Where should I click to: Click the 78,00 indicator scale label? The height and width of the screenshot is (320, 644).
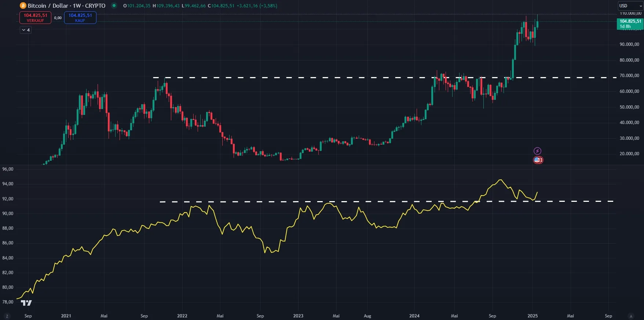coord(8,302)
